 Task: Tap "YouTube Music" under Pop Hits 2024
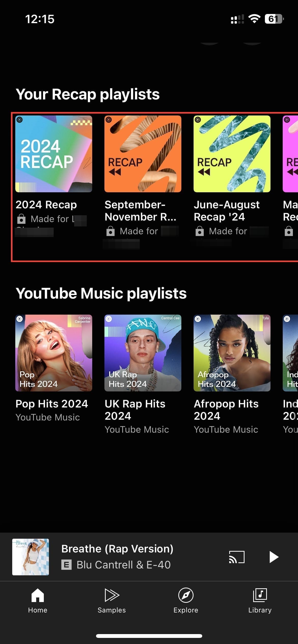48,417
